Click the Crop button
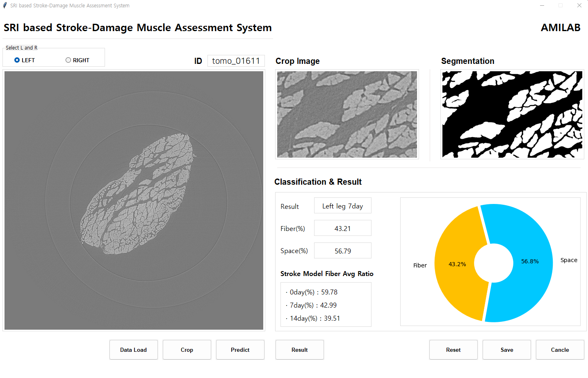This screenshot has width=588, height=378. [x=187, y=350]
